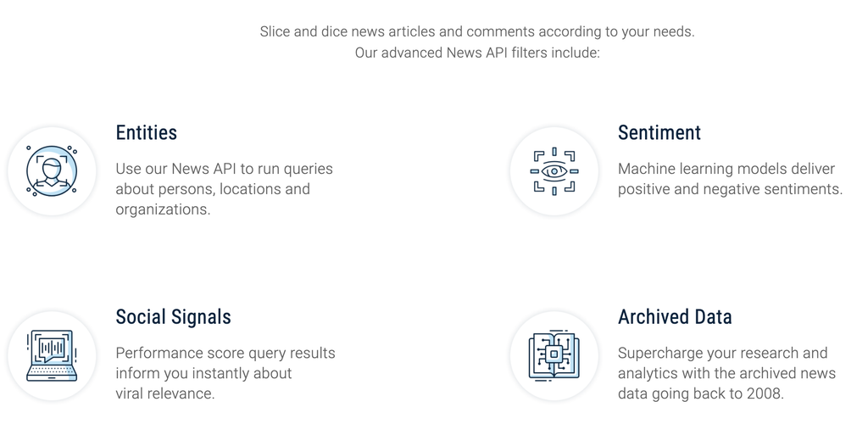
Task: Click the Social Signals performance score description
Action: (225, 373)
